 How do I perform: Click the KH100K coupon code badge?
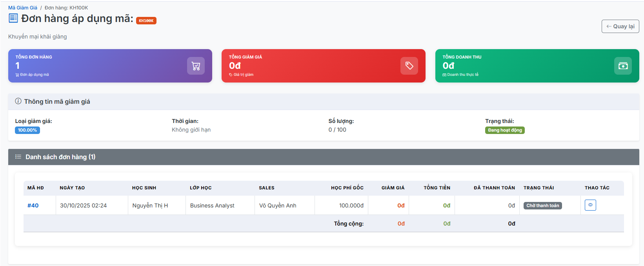146,21
